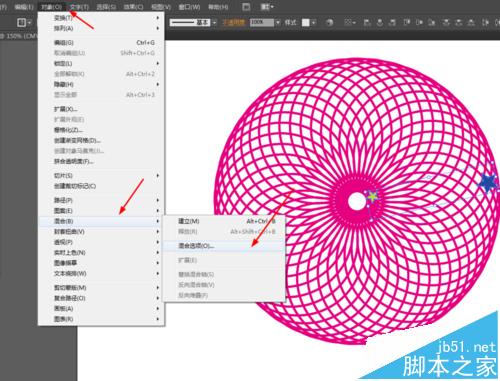Open the 编辑(E) Edit menu

(x=24, y=7)
